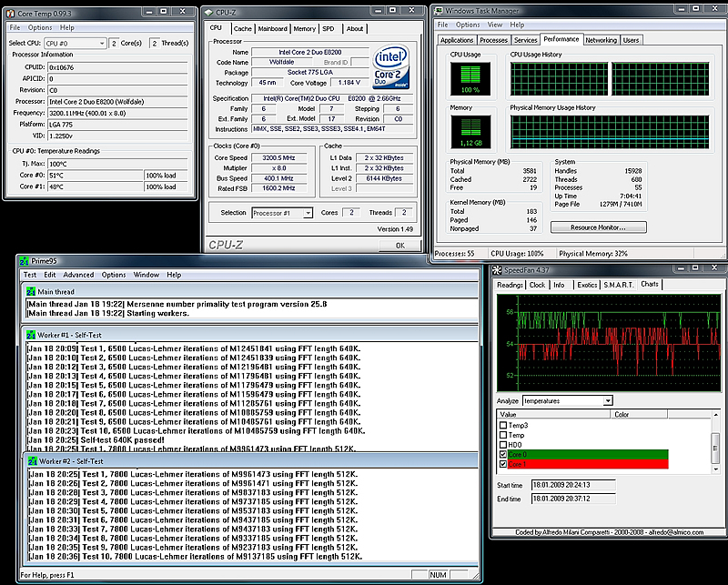This screenshot has width=728, height=585.
Task: Open the View menu in Task Manager
Action: tap(494, 25)
